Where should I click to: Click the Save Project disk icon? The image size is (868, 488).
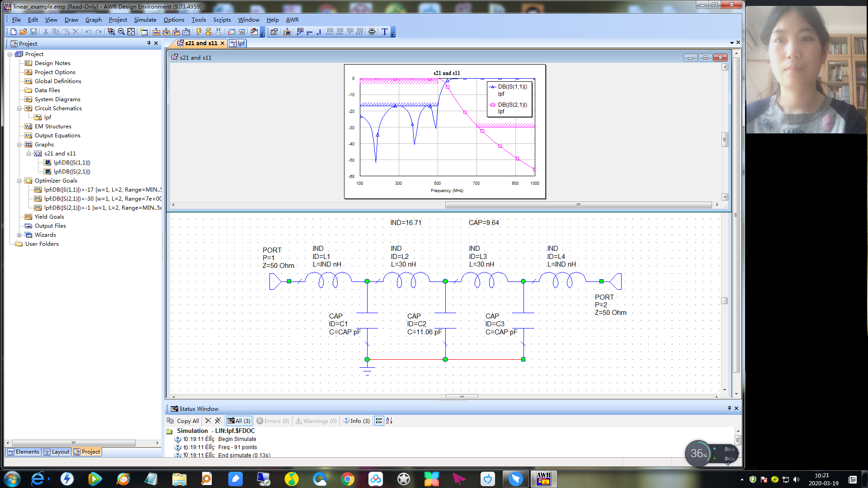[x=33, y=32]
